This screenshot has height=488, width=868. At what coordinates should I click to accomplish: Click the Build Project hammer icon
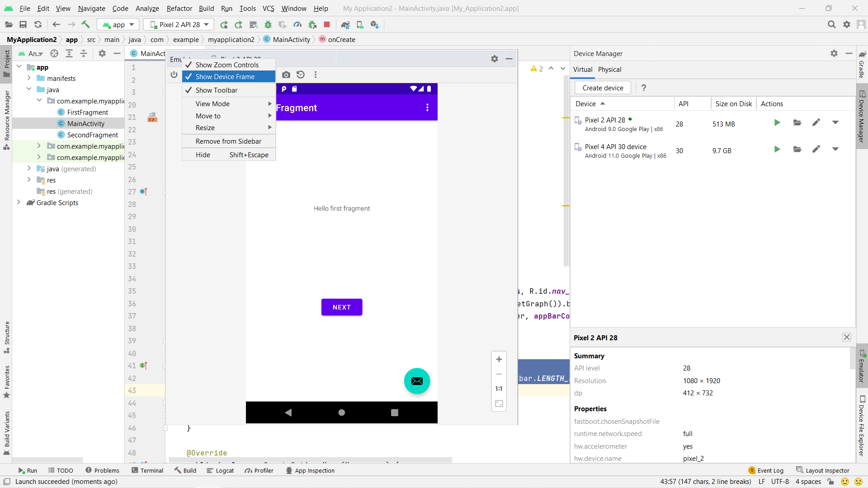86,24
